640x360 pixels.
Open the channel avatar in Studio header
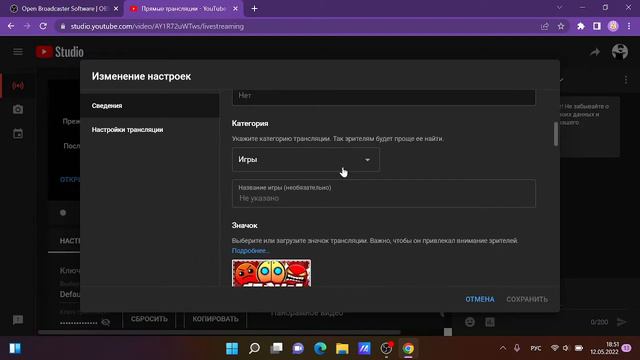pyautogui.click(x=620, y=52)
